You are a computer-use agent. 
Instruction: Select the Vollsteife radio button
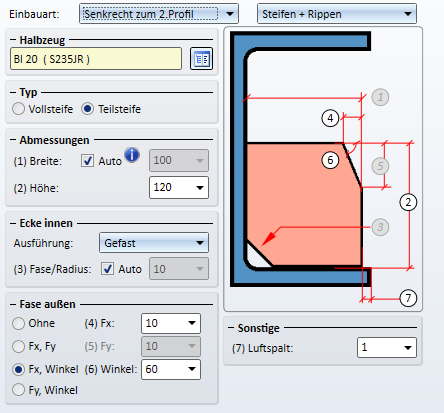(18, 109)
